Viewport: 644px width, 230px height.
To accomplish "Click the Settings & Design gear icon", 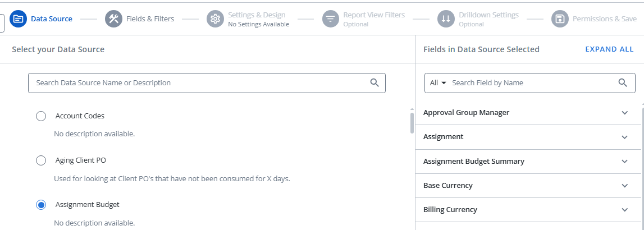I will click(215, 19).
